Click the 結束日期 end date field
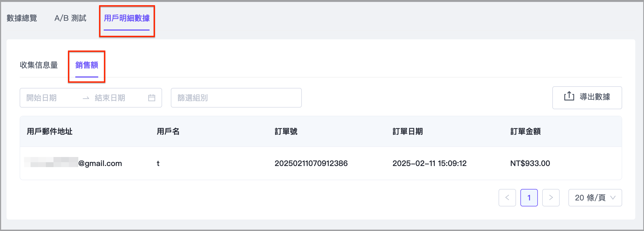 (115, 98)
